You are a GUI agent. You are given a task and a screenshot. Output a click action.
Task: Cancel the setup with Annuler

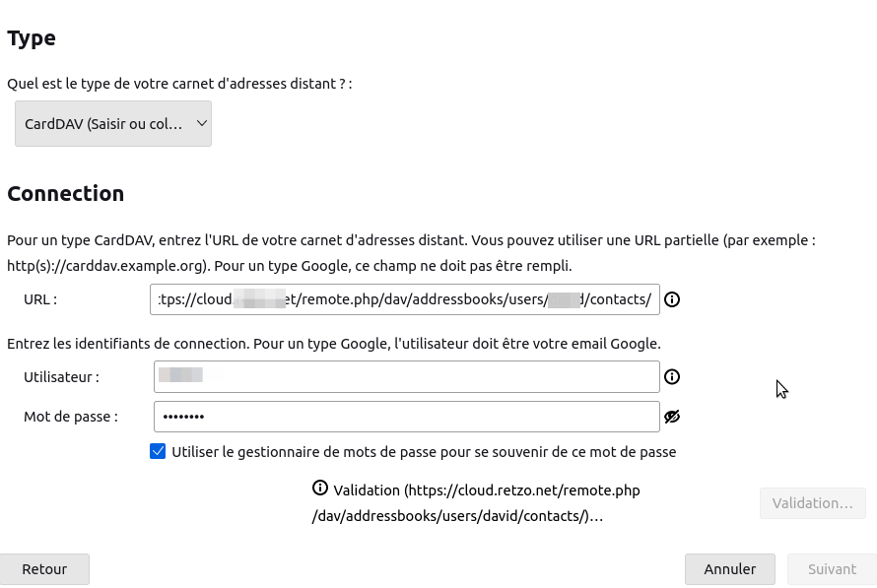729,569
